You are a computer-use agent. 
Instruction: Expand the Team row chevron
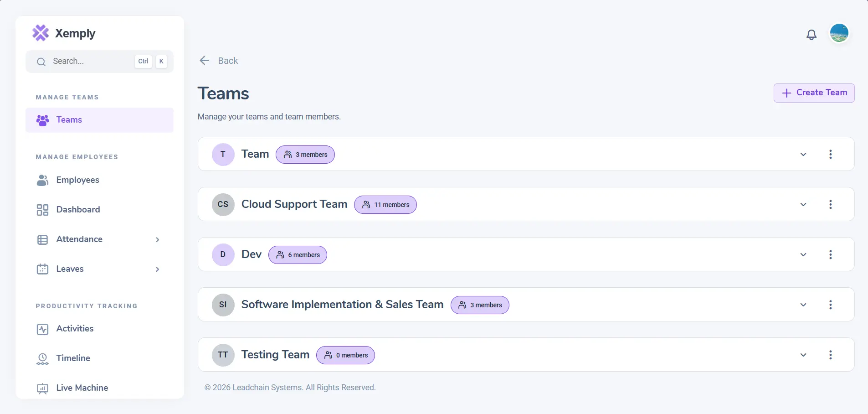(x=803, y=154)
